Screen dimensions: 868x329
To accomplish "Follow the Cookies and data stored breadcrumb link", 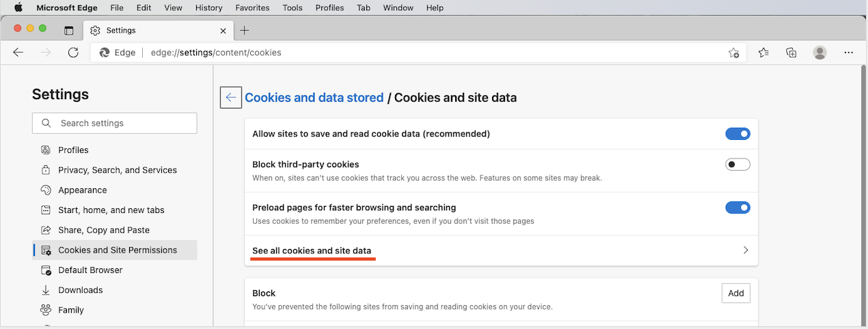I will tap(314, 98).
